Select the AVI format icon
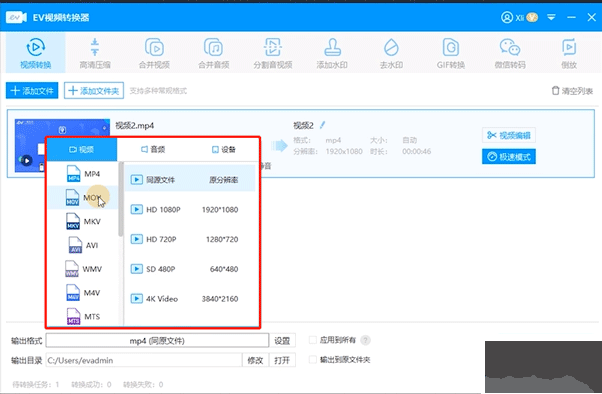The height and width of the screenshot is (394, 602). tap(75, 245)
